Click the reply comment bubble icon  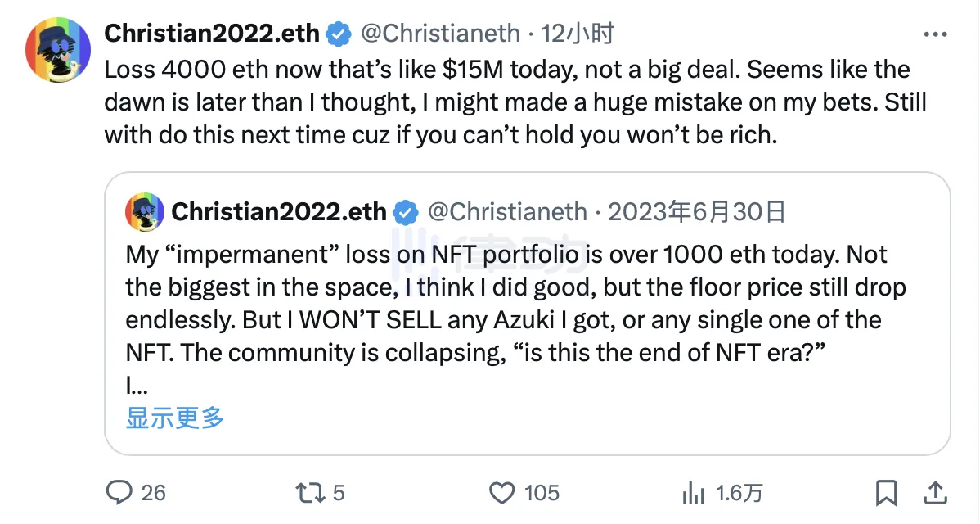point(120,493)
